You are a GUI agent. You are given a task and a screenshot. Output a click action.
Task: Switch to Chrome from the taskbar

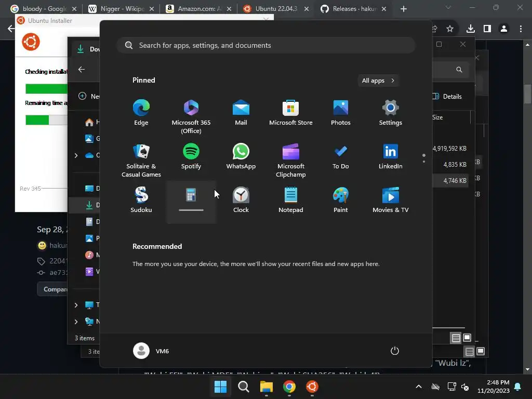point(289,387)
